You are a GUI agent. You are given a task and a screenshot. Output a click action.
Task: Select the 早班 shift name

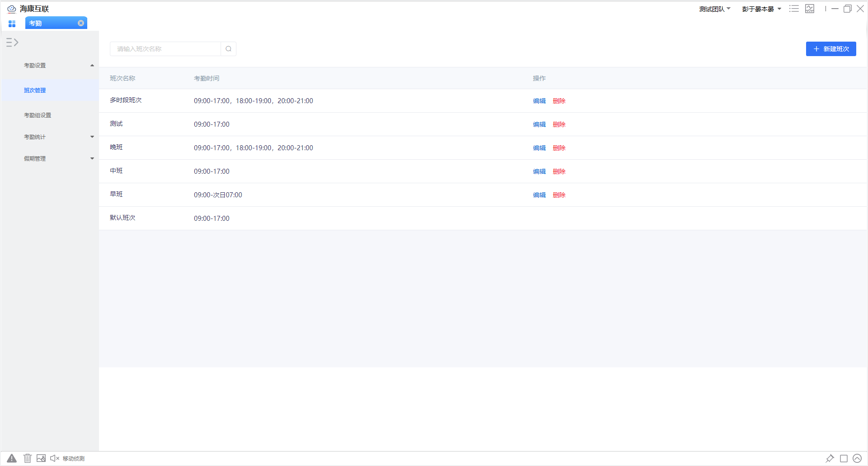(x=116, y=194)
